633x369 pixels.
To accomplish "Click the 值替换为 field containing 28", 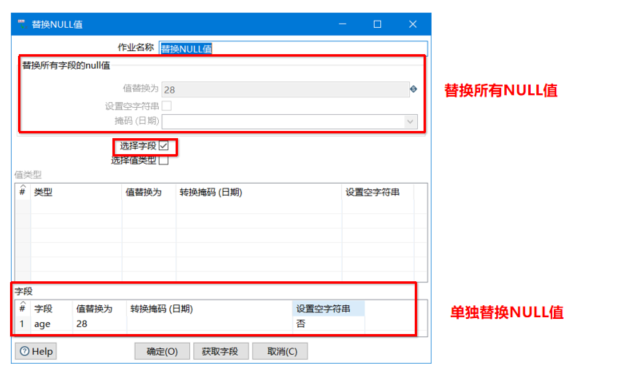I will (285, 90).
